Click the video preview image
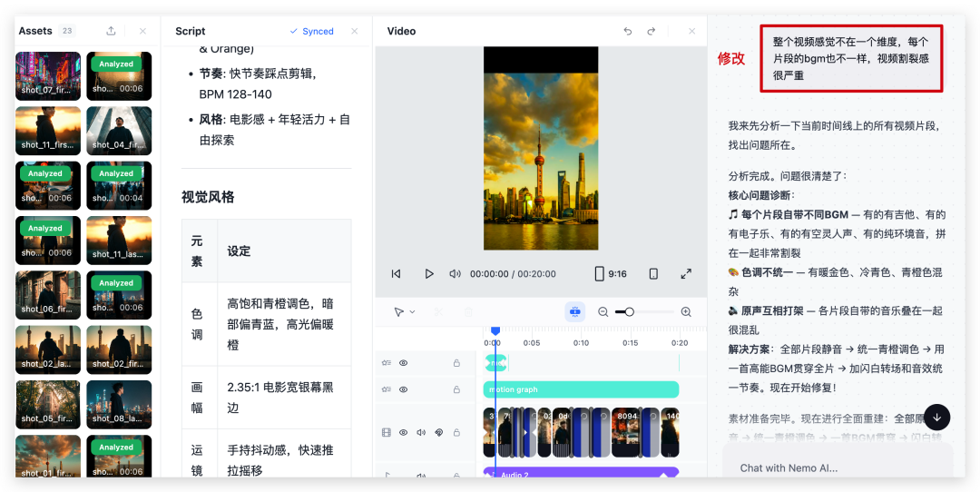 pyautogui.click(x=541, y=149)
